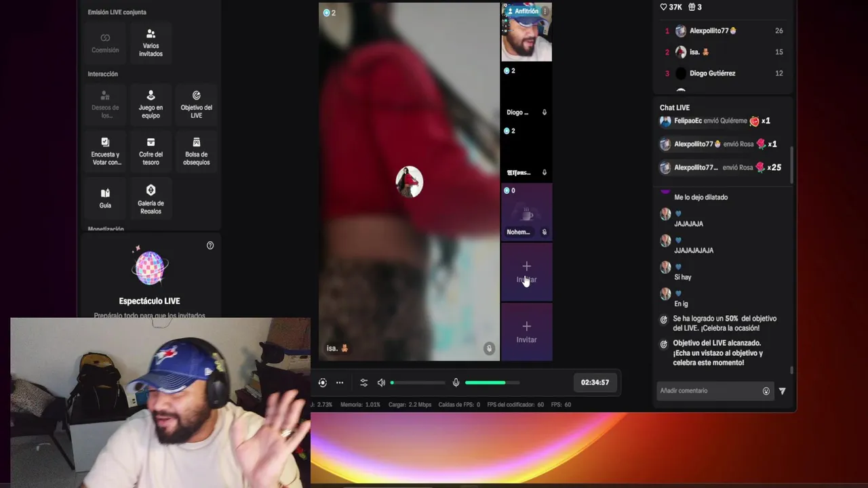Click the Memoria 1.01% status entry
Viewport: 868px width, 488px height.
360,405
